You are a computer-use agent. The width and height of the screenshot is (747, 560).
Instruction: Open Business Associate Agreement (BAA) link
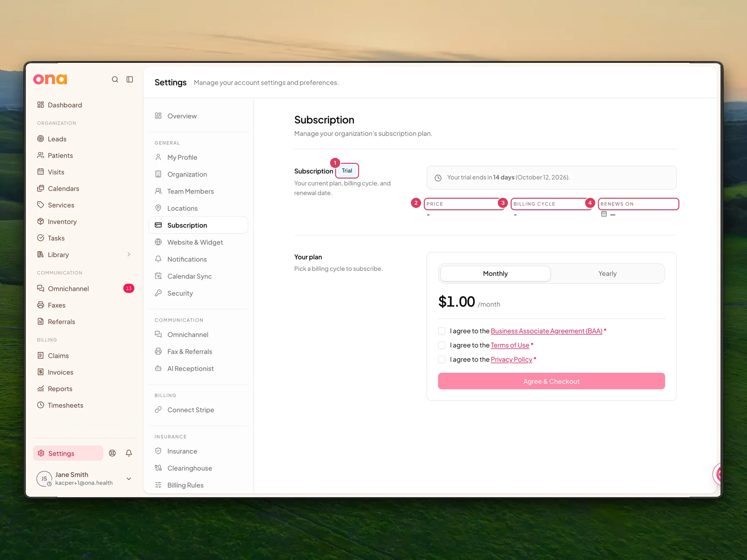547,331
